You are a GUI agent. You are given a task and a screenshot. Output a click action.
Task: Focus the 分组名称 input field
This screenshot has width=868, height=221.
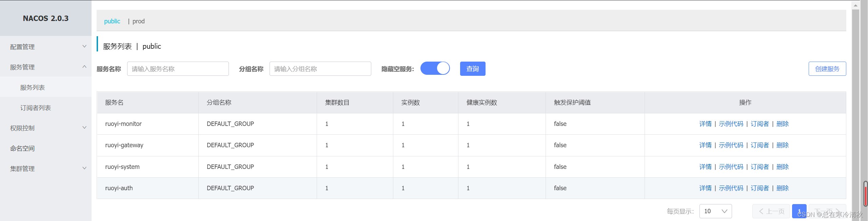(320, 69)
